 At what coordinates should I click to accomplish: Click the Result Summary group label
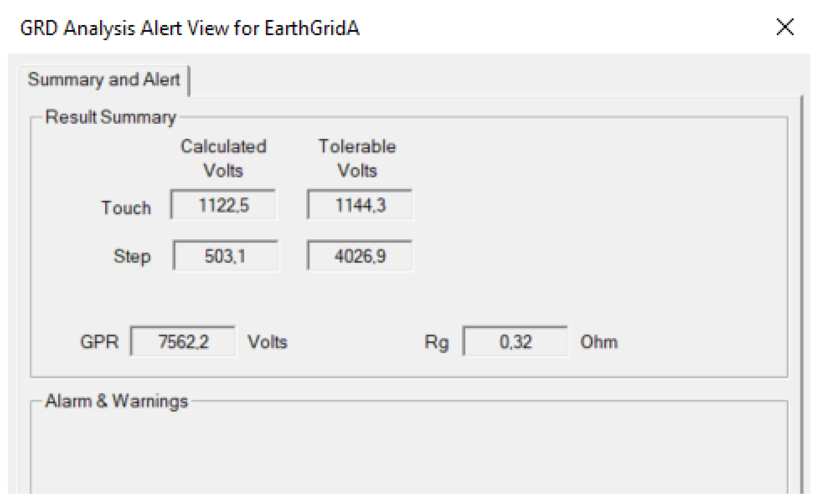pyautogui.click(x=110, y=117)
